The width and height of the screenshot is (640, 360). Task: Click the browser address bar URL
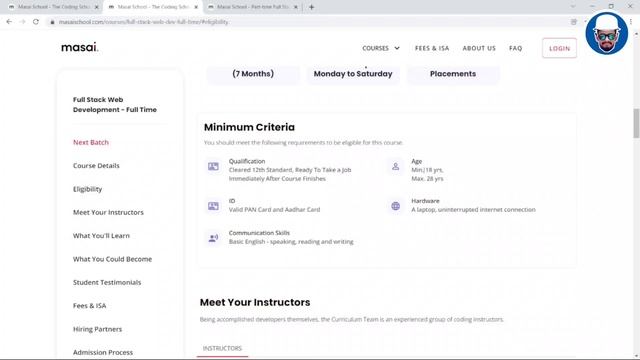point(143,22)
